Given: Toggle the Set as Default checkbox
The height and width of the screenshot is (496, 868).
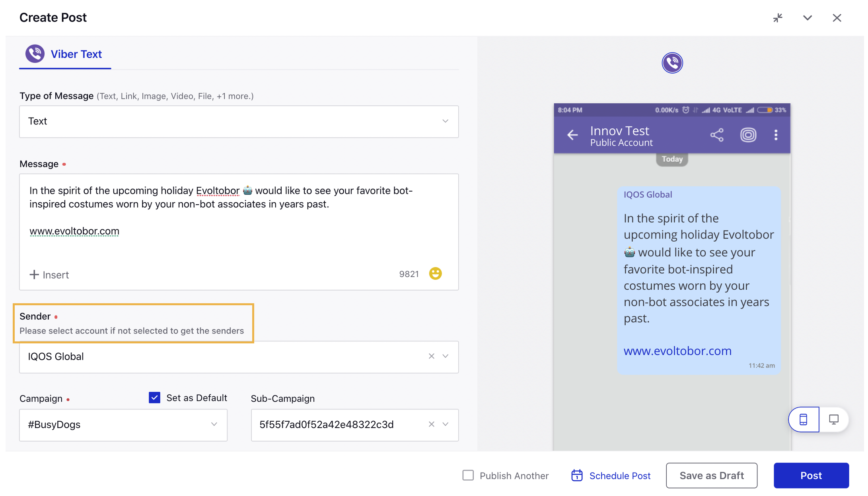Looking at the screenshot, I should point(154,397).
